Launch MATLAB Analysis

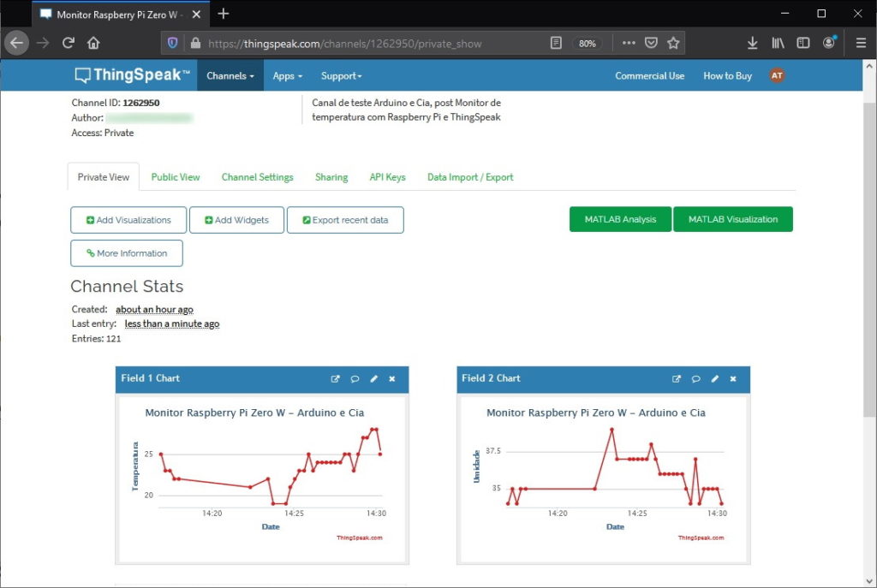[x=620, y=219]
